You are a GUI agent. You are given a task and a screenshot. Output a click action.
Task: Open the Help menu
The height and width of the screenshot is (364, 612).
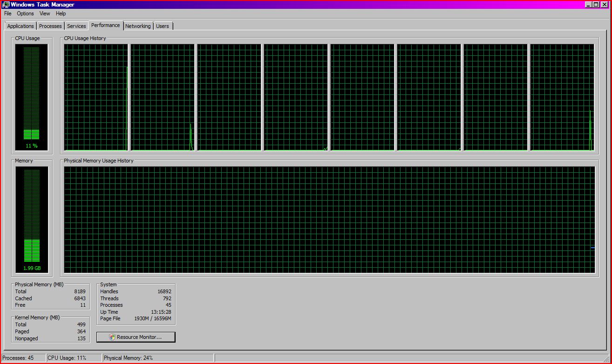coord(61,13)
